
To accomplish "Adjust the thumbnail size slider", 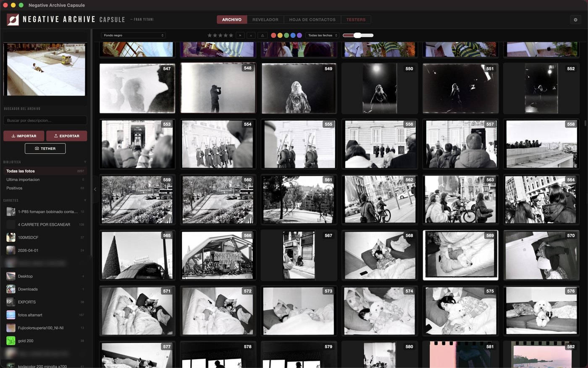I will coord(358,35).
